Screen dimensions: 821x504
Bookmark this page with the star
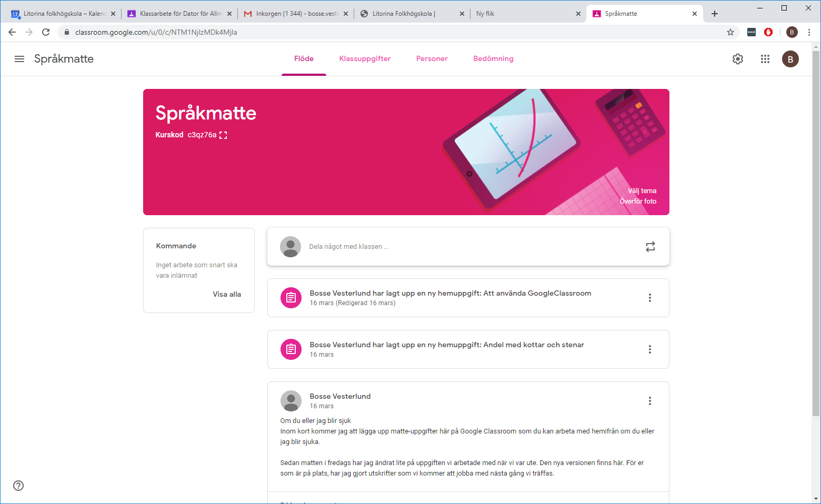[x=730, y=32]
